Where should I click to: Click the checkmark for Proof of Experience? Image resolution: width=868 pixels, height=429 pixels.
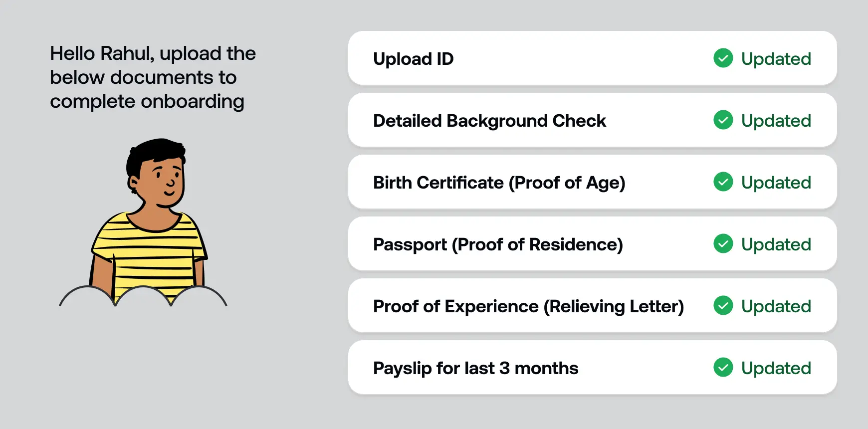coord(723,306)
